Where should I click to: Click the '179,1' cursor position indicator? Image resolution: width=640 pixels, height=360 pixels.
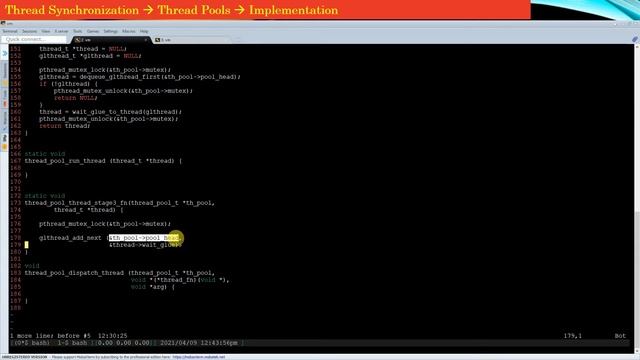click(x=572, y=336)
